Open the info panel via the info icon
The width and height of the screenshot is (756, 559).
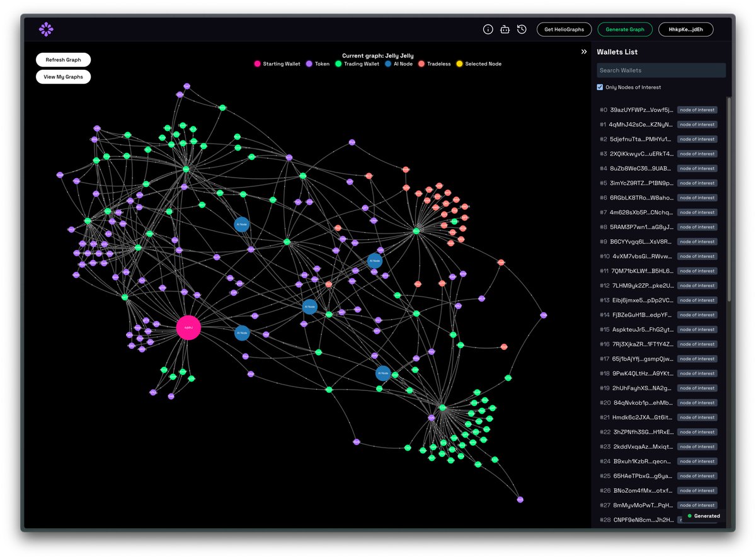point(488,29)
